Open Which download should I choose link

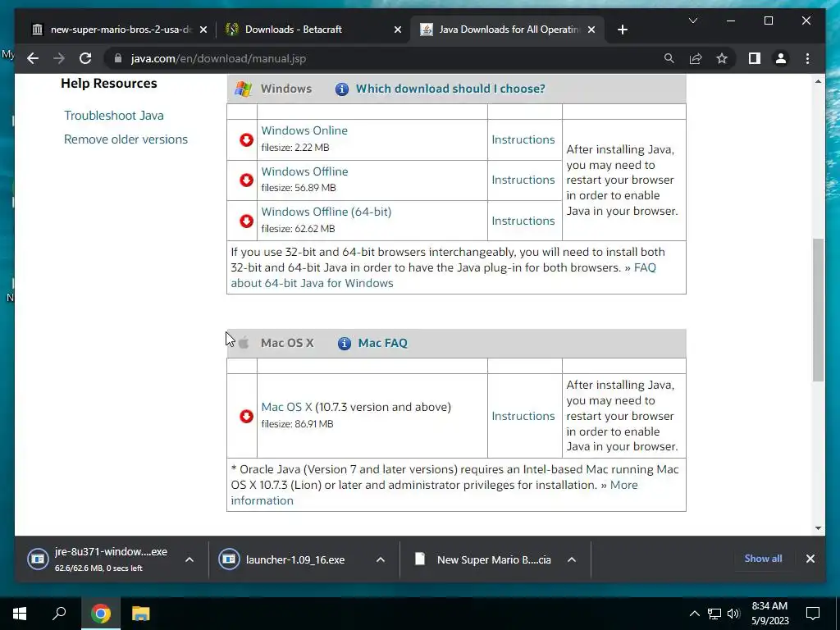[450, 89]
